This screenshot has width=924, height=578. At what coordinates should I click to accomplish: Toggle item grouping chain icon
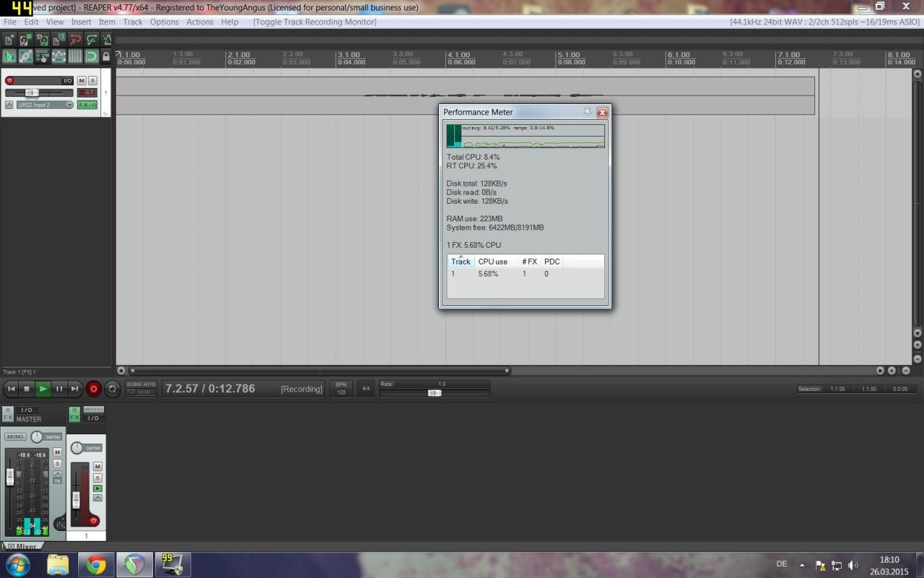(x=25, y=56)
